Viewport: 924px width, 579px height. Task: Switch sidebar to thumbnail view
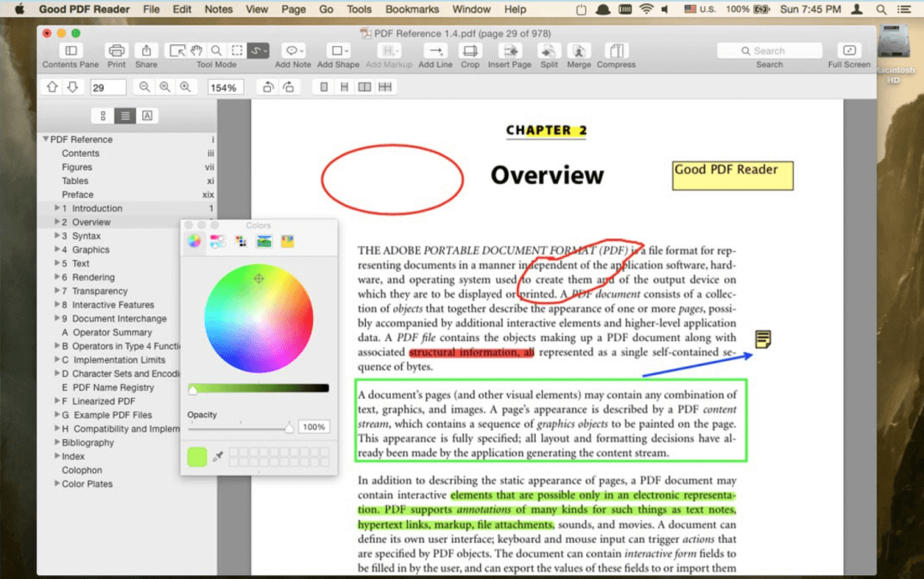pos(103,116)
